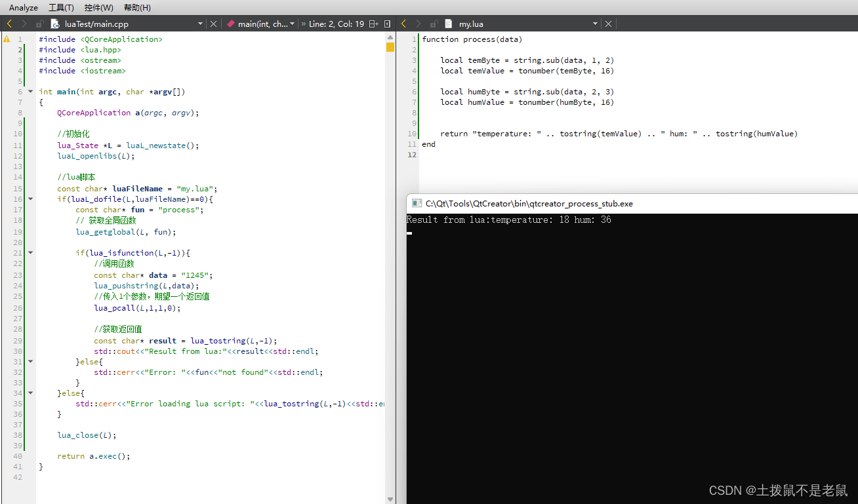Viewport: 858px width, 504px height.
Task: Click the 'return a.exec();' line
Action: (94, 456)
